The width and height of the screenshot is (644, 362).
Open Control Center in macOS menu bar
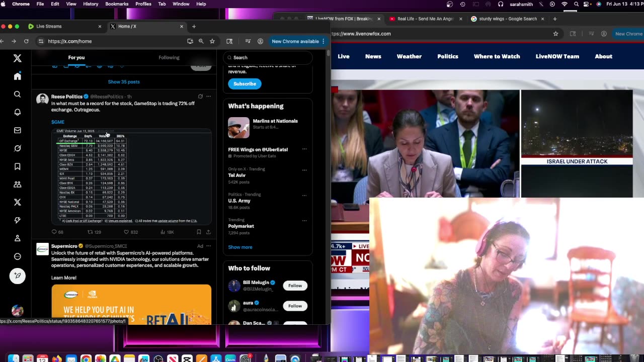coord(587,4)
